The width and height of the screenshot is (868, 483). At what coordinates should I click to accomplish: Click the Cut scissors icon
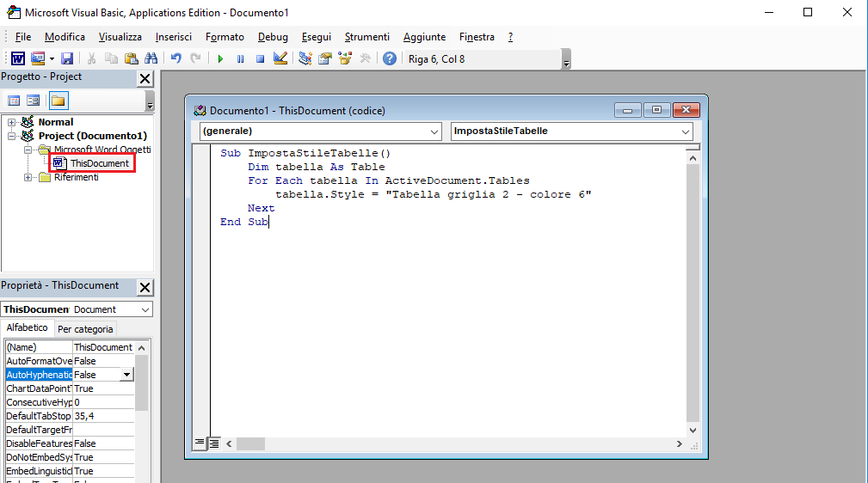pos(92,58)
